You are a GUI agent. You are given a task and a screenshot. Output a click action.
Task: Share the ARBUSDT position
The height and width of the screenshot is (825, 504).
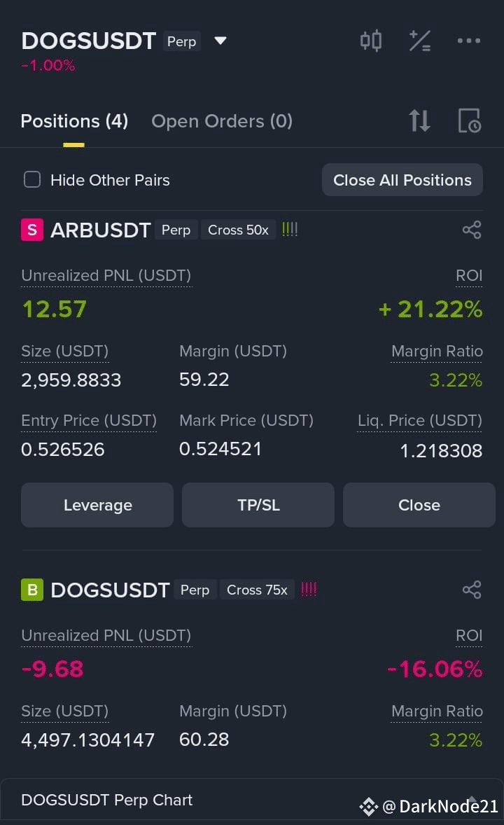tap(472, 230)
